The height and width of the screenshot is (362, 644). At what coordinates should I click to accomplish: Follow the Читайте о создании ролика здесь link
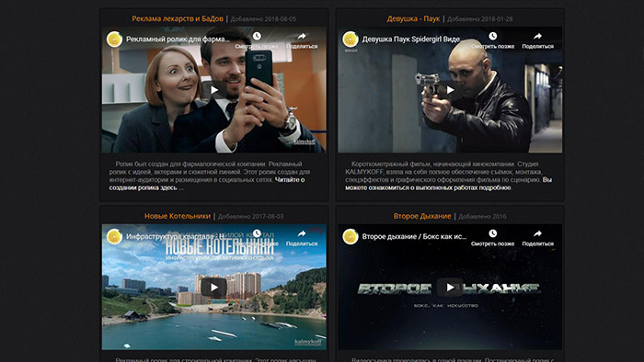point(207,184)
